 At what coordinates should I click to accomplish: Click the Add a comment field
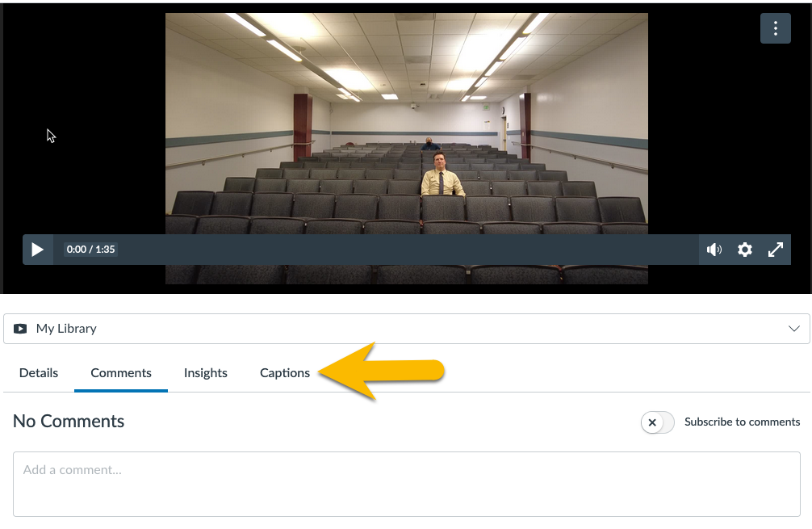(x=407, y=484)
